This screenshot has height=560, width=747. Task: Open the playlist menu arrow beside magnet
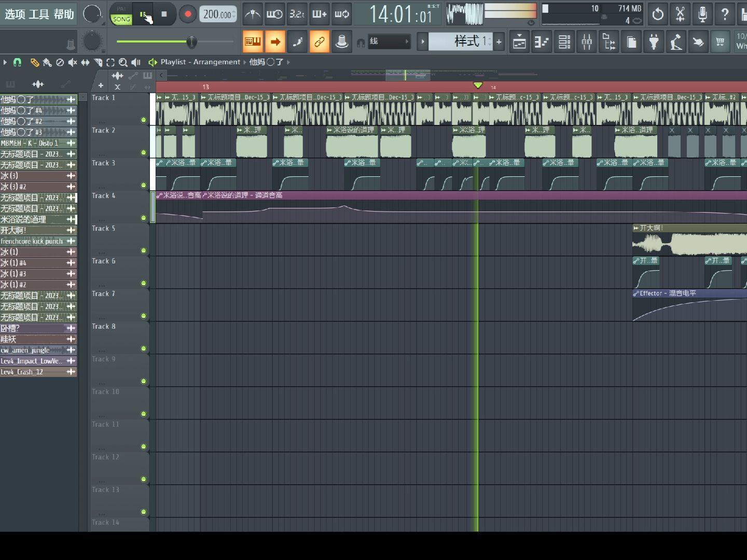[5, 62]
